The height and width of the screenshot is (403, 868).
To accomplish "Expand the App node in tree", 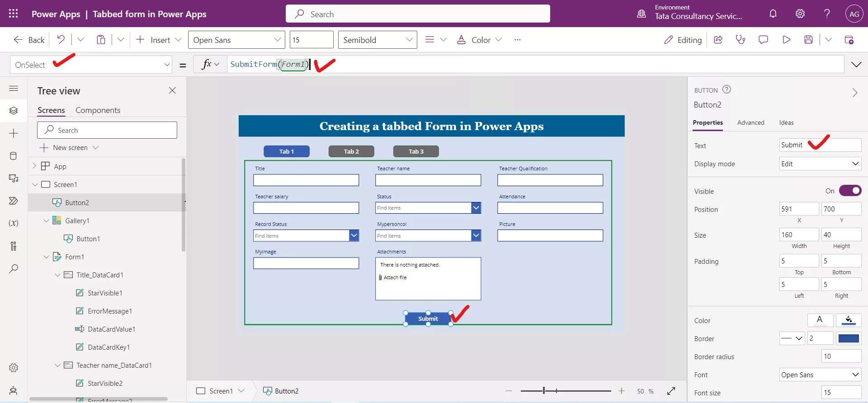I will point(35,166).
